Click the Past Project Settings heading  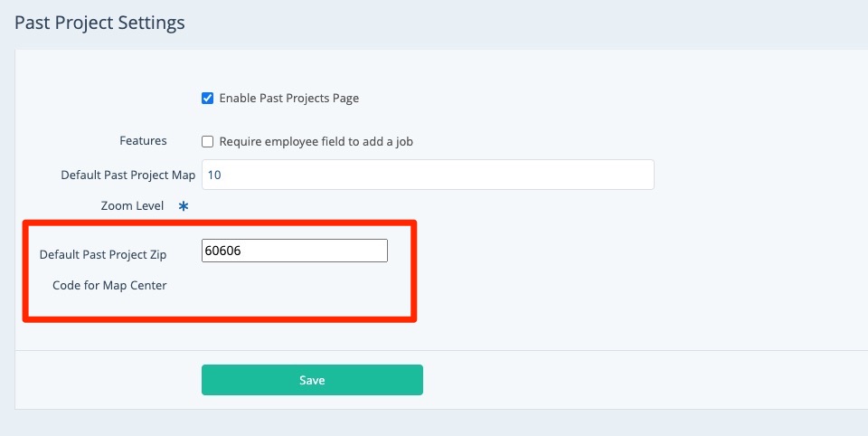click(x=99, y=23)
